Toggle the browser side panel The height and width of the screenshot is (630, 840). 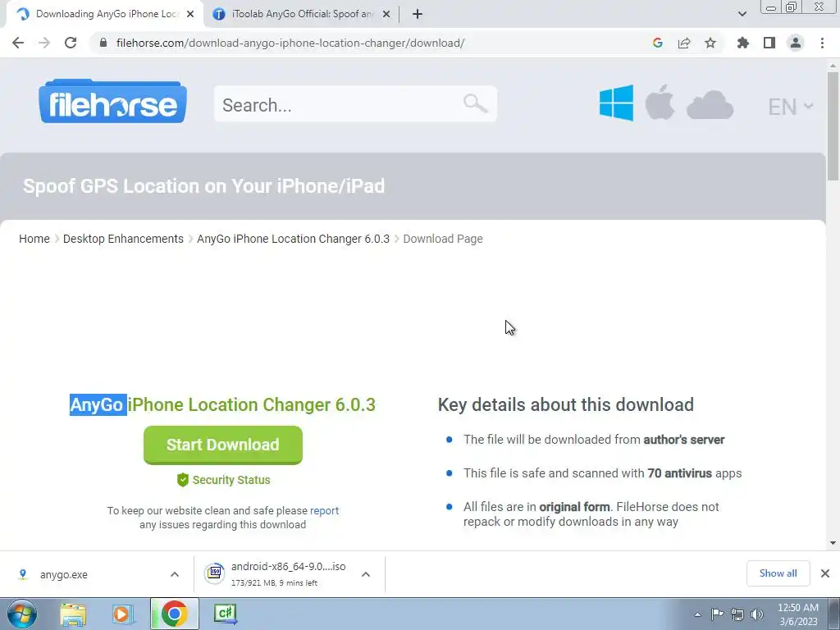[769, 43]
